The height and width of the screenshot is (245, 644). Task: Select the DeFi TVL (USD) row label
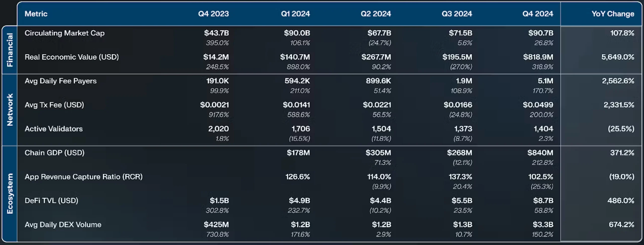tap(51, 201)
